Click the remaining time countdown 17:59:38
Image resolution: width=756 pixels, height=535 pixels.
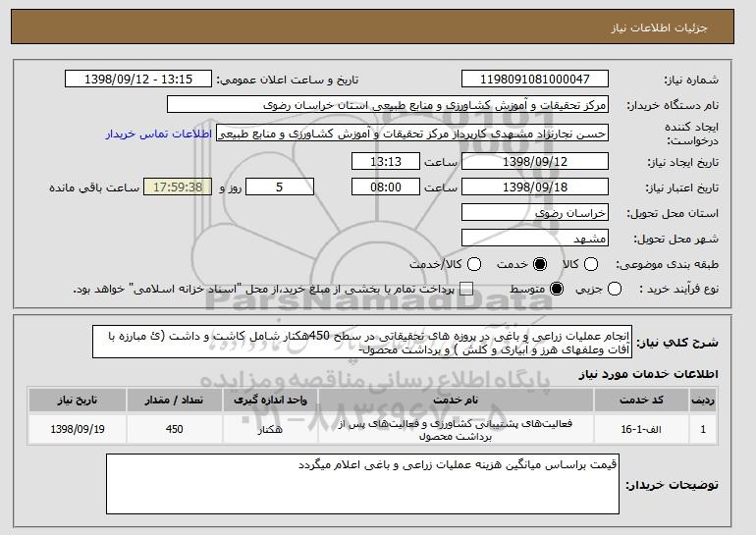coord(178,187)
